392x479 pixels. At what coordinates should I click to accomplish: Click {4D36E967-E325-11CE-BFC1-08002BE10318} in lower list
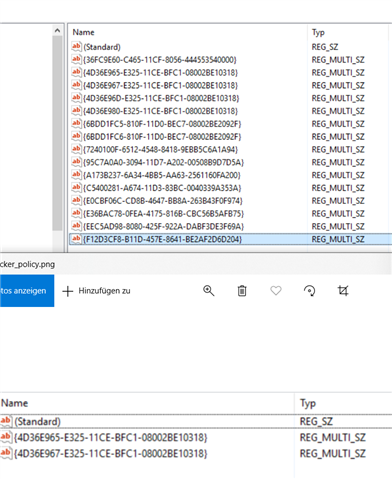click(x=110, y=453)
